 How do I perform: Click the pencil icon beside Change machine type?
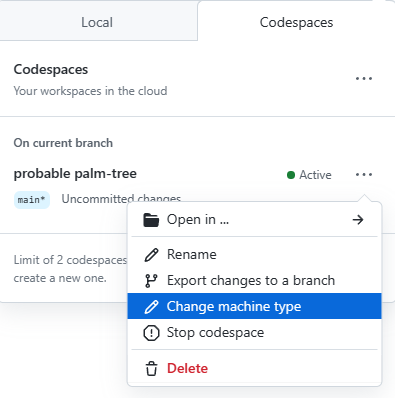point(151,307)
